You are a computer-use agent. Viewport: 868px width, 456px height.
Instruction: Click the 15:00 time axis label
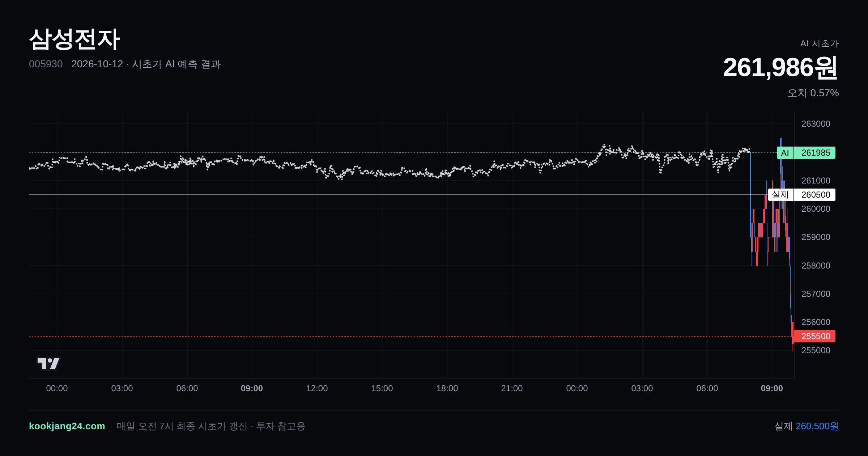[382, 388]
